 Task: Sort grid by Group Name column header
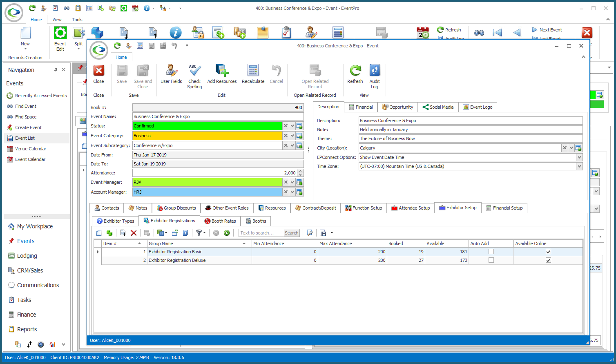click(x=199, y=243)
